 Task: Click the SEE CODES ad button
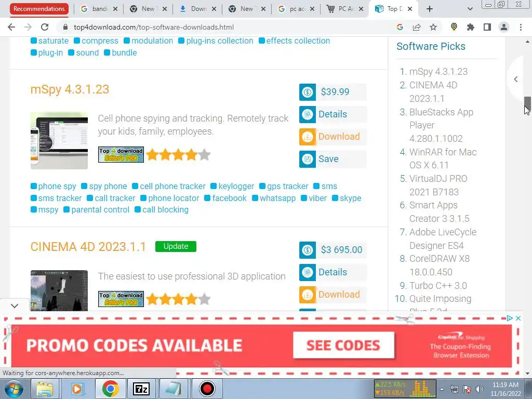343,345
